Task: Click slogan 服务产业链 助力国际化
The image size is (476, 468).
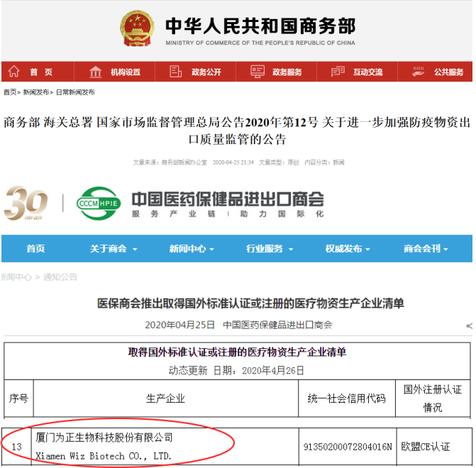Action: point(228,214)
